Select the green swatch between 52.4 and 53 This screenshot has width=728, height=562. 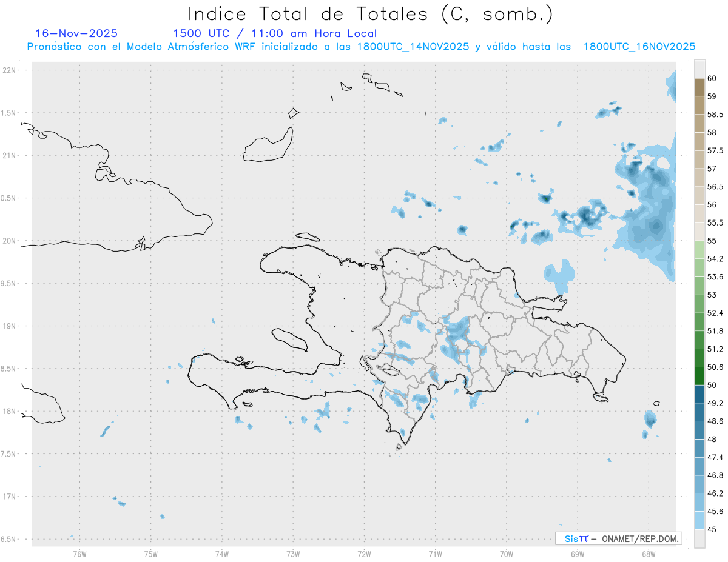699,304
